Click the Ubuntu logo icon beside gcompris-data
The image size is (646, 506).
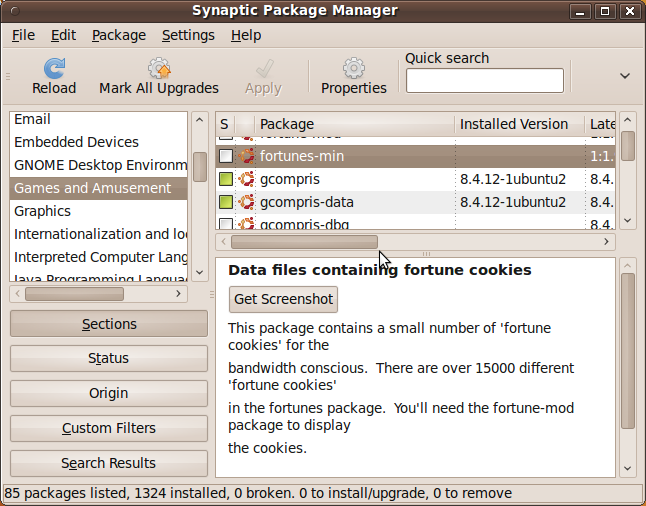point(246,202)
